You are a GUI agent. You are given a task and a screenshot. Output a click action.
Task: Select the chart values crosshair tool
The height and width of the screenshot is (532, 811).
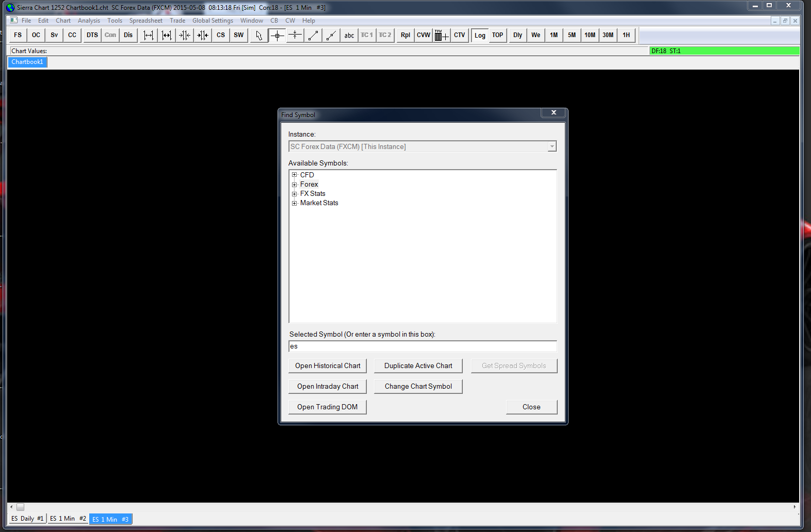coord(277,35)
